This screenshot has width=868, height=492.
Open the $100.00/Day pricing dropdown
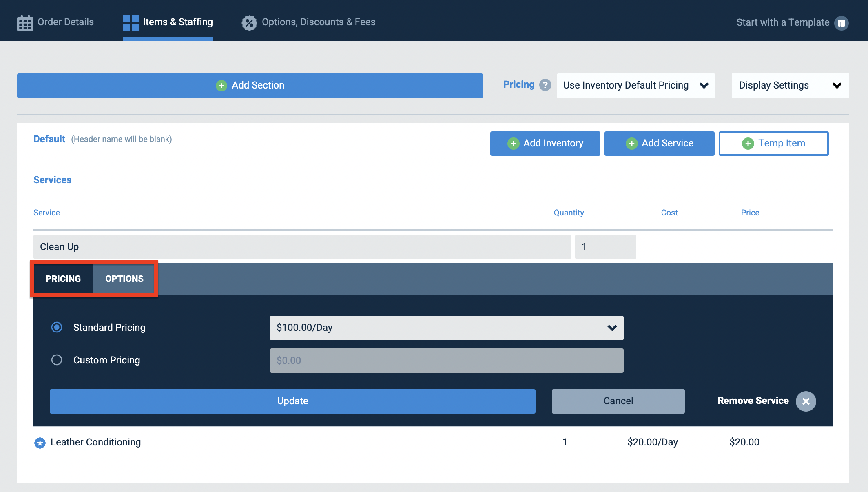(447, 328)
